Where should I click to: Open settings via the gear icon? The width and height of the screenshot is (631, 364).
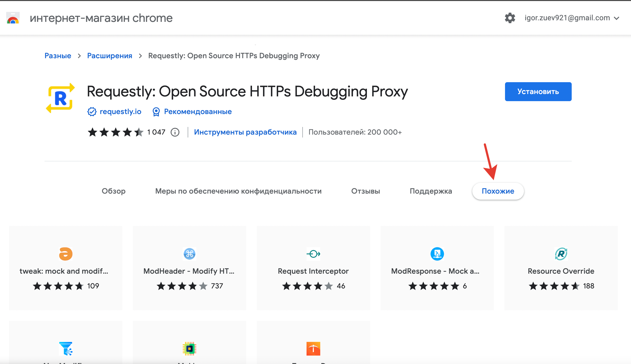click(510, 18)
